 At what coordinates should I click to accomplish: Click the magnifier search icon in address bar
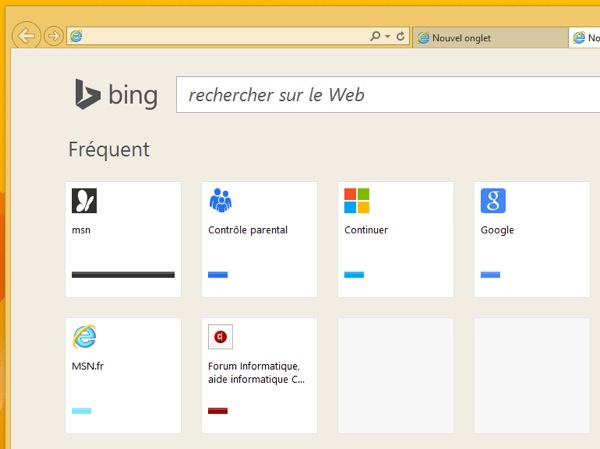375,36
